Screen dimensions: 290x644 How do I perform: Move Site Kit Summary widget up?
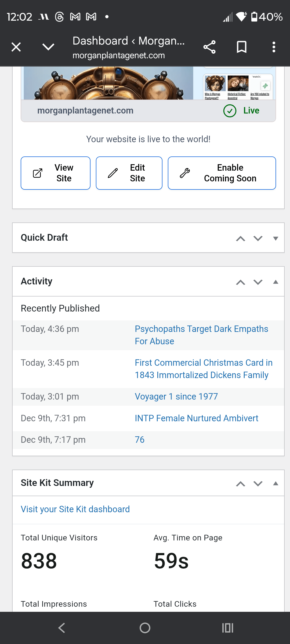click(241, 484)
